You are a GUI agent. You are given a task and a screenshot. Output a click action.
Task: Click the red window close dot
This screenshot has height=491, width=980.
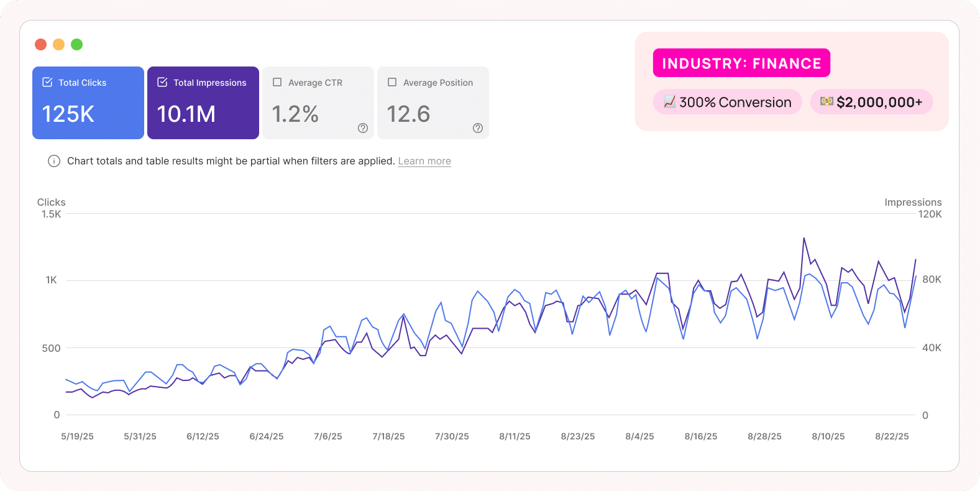pos(41,44)
